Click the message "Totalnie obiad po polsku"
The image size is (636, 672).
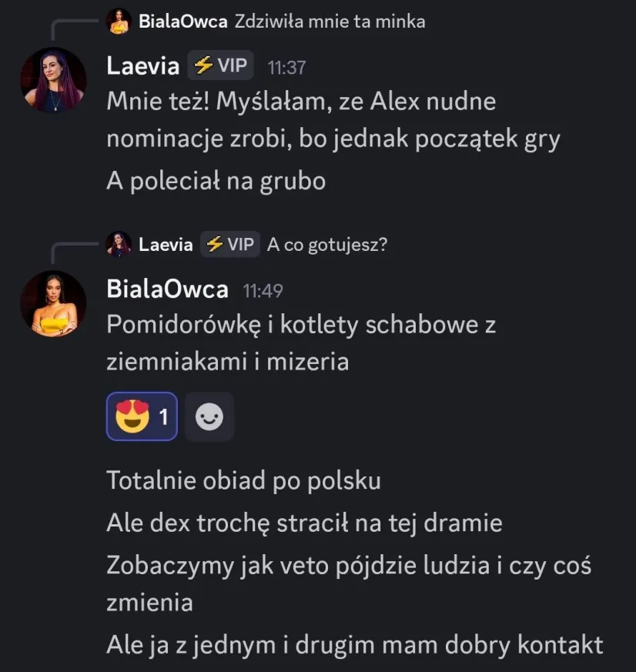click(243, 481)
